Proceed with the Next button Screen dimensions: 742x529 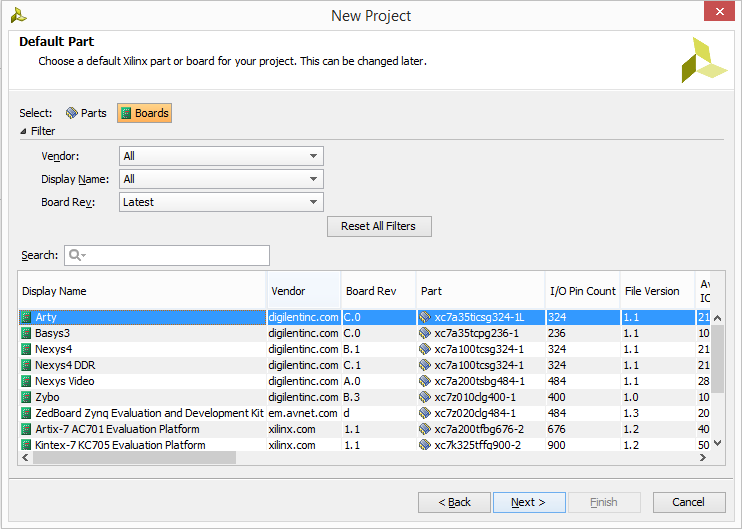coord(529,503)
